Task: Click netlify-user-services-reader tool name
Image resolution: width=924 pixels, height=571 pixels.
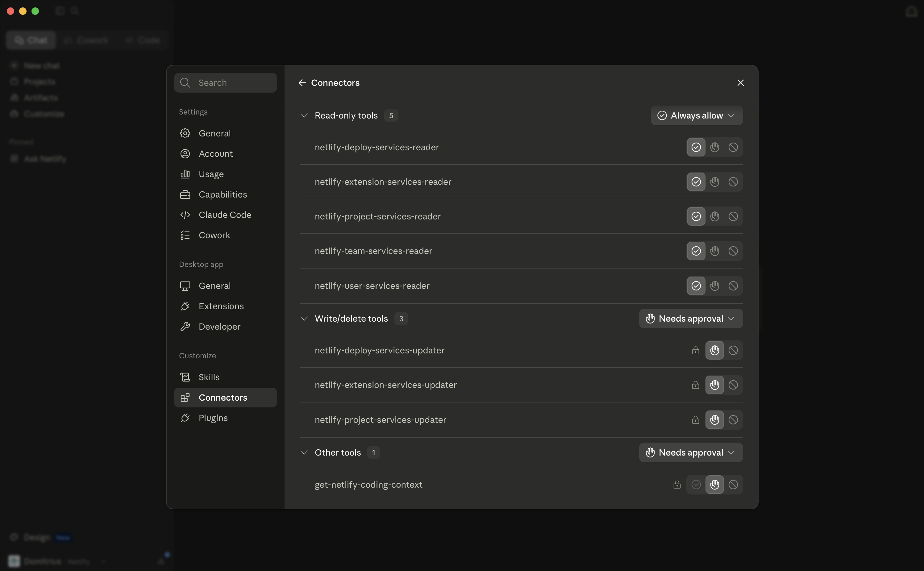Action: click(x=372, y=286)
